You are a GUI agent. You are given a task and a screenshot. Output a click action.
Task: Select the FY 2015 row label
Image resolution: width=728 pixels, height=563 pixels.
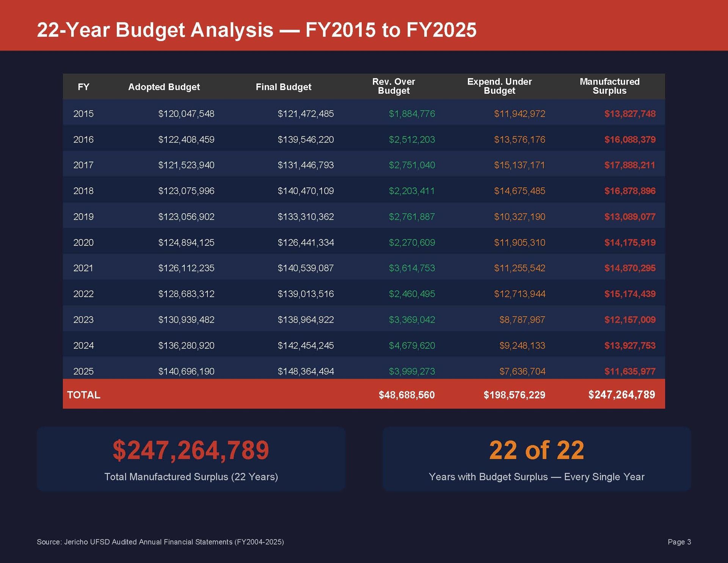click(83, 114)
